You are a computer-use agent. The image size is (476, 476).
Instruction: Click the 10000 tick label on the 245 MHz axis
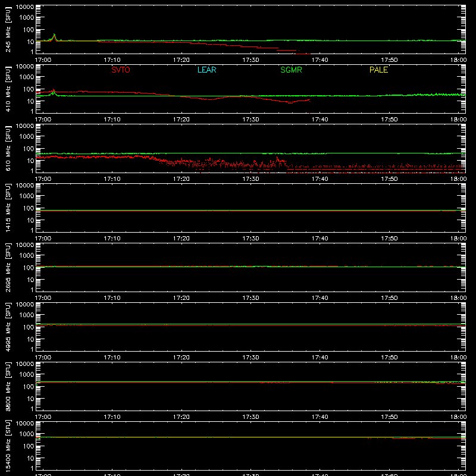(x=25, y=7)
